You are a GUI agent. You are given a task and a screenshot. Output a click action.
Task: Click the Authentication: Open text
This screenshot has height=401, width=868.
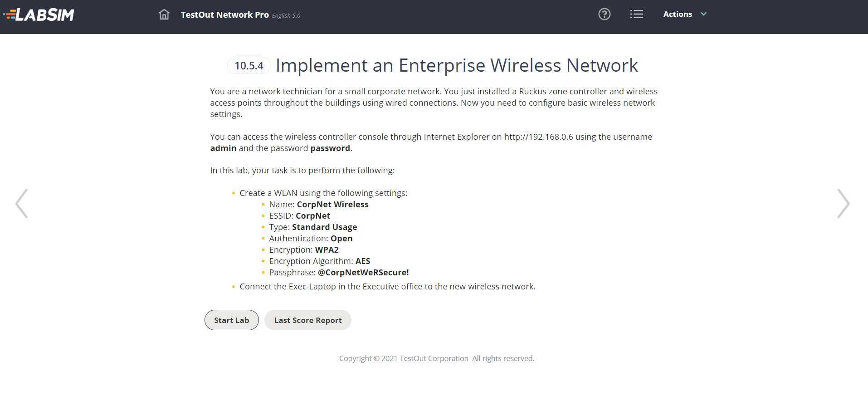311,238
